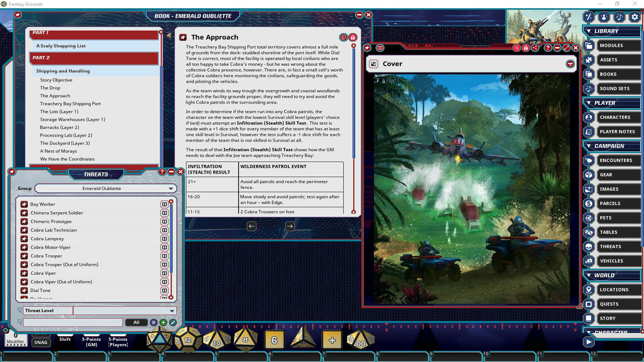The width and height of the screenshot is (644, 362).
Task: Click the lock icon on The Approach window
Action: [x=353, y=37]
